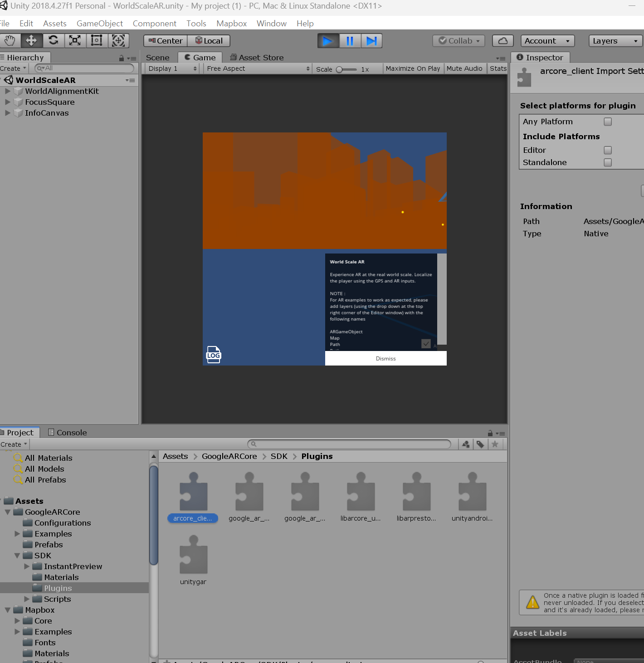
Task: Click the Step frame button
Action: point(371,41)
